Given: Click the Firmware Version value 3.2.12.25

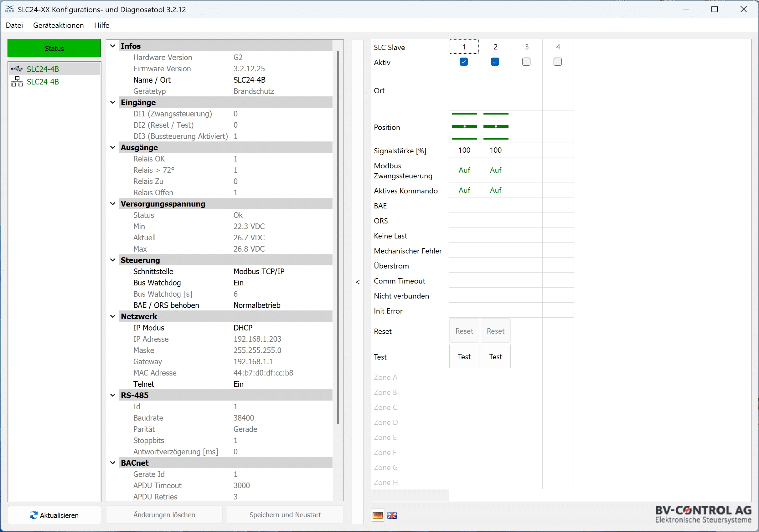Looking at the screenshot, I should point(249,69).
